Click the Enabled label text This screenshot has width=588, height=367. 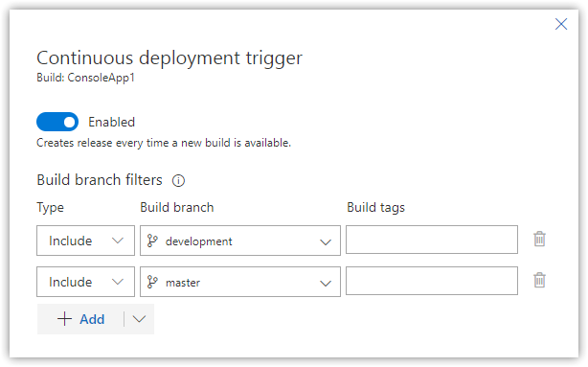click(111, 123)
